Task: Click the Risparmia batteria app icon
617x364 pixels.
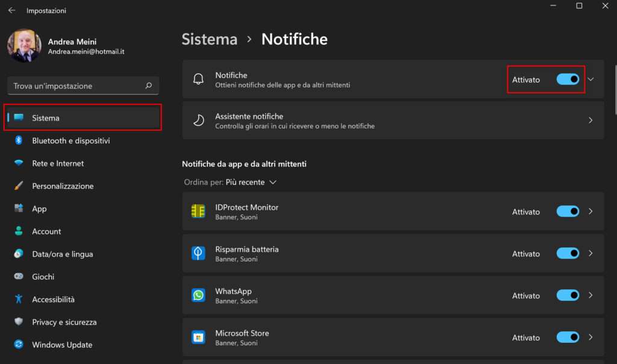Action: (198, 253)
